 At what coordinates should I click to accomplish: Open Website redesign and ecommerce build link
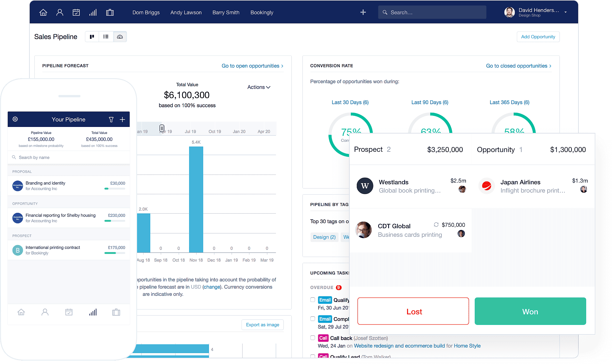pos(399,346)
